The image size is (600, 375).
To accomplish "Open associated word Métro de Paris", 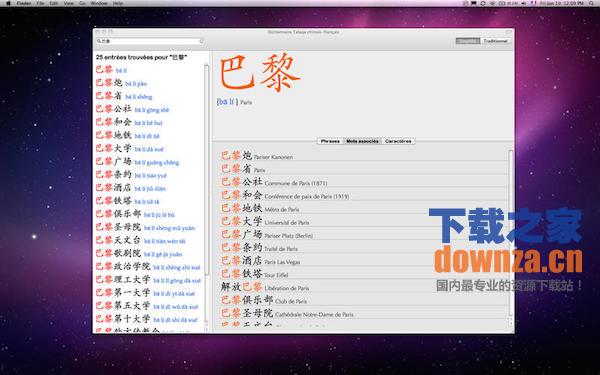I will pos(260,208).
